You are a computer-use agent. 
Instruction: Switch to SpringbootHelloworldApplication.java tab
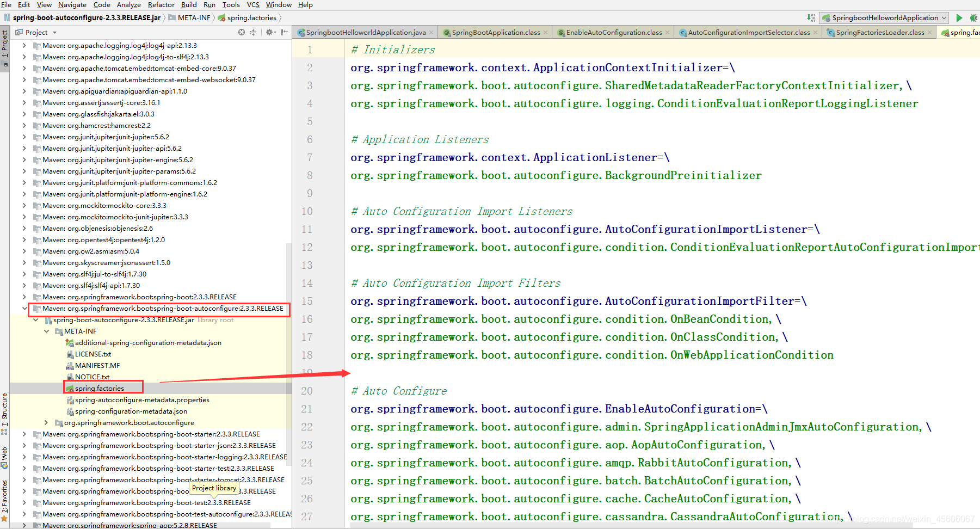click(366, 33)
